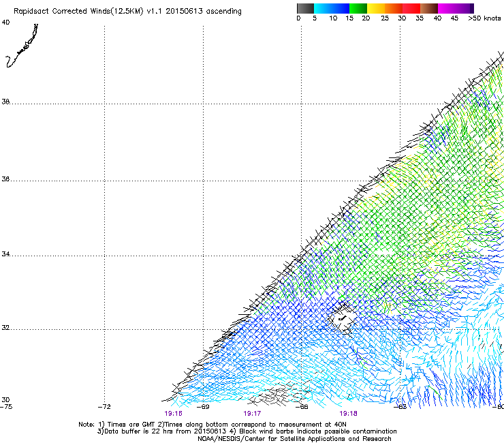Click the '34' latitude axis label
Viewport: 504px width, 443px height.
pyautogui.click(x=5, y=254)
